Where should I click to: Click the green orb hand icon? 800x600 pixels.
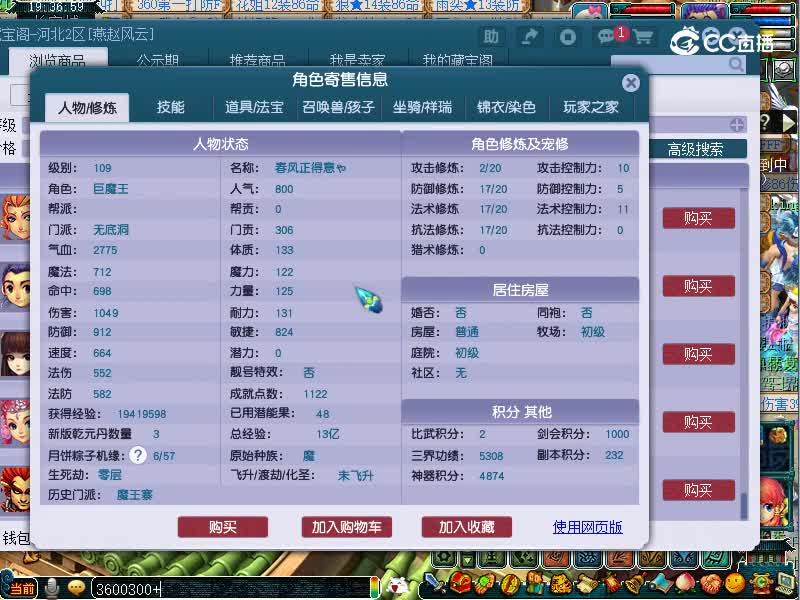click(x=485, y=583)
